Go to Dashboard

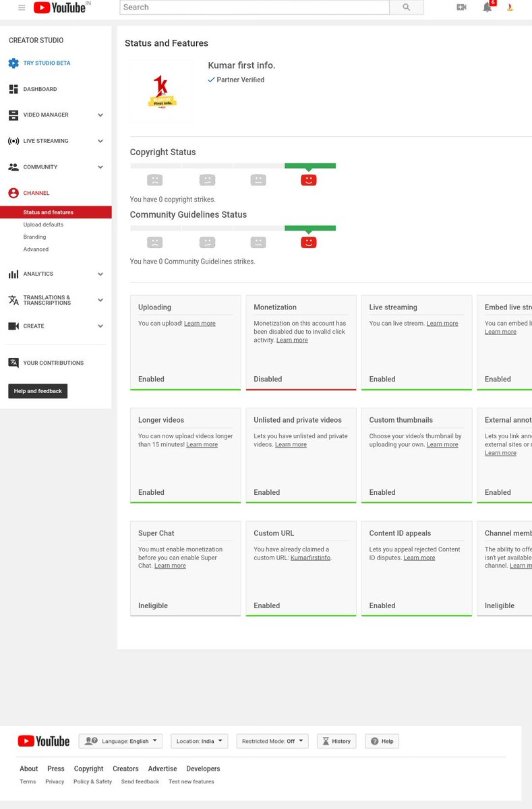40,89
